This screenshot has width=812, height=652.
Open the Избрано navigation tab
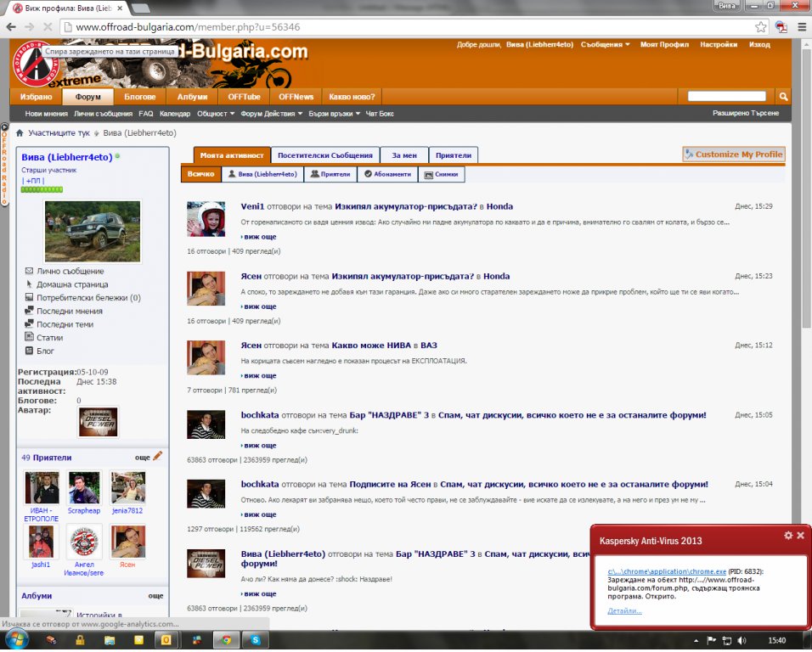point(36,97)
